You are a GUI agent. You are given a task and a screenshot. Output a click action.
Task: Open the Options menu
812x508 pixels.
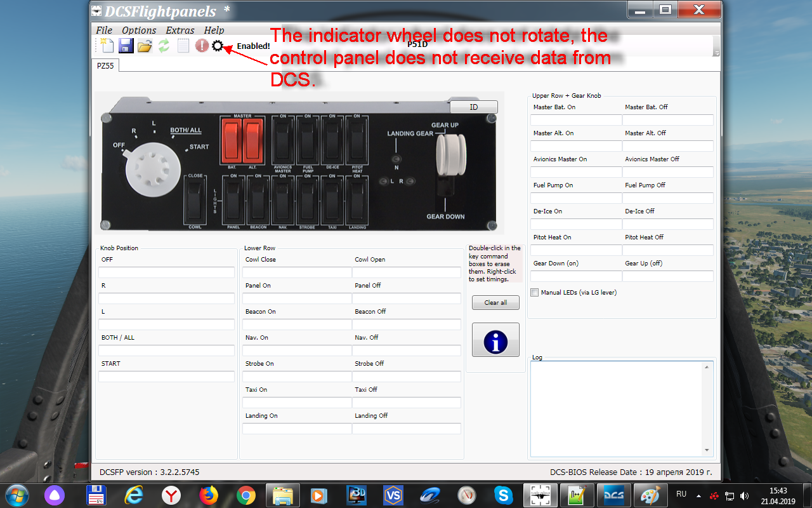[x=139, y=30]
